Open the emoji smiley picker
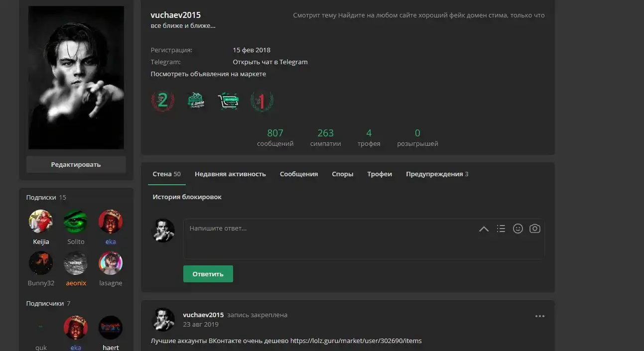Screen dimensions: 644x351 pos(518,229)
